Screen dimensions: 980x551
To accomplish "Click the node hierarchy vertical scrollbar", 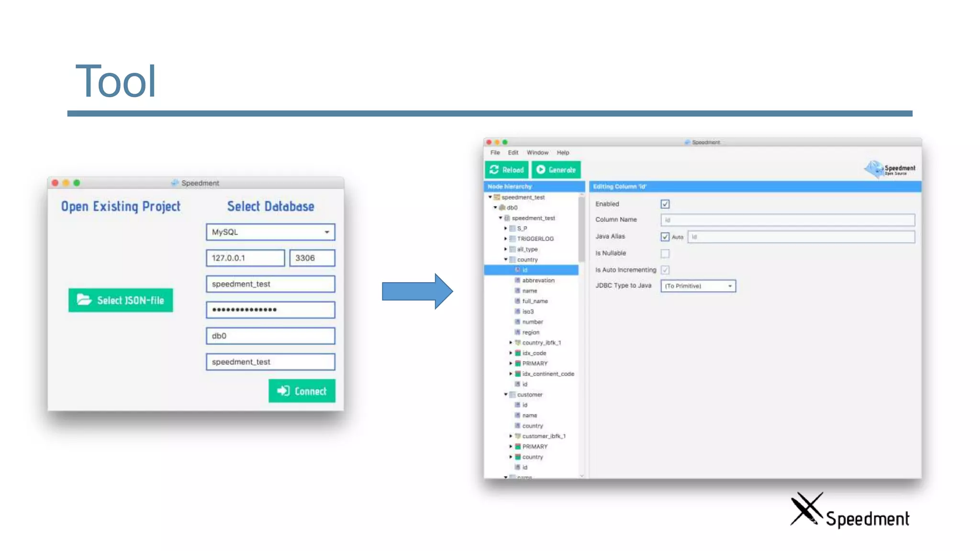I will coord(582,230).
